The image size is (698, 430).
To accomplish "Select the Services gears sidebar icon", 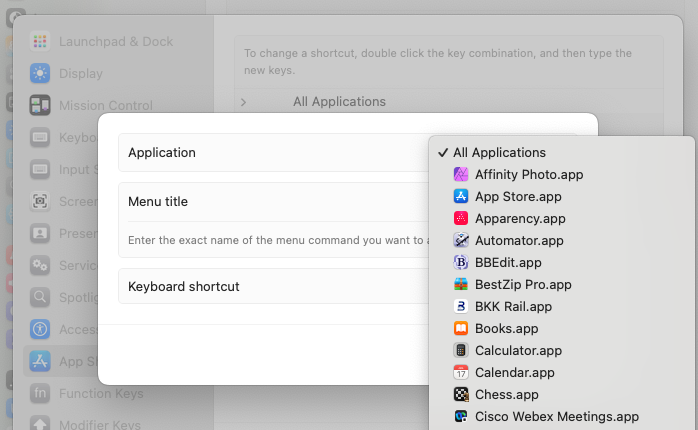I will [x=40, y=265].
